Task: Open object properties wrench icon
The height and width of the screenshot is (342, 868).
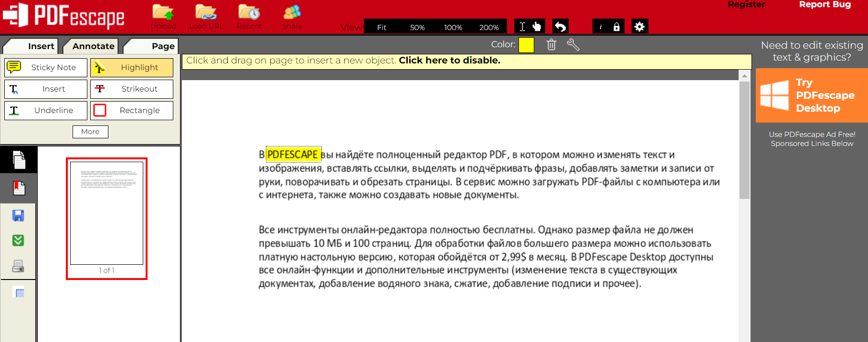Action: (x=573, y=45)
